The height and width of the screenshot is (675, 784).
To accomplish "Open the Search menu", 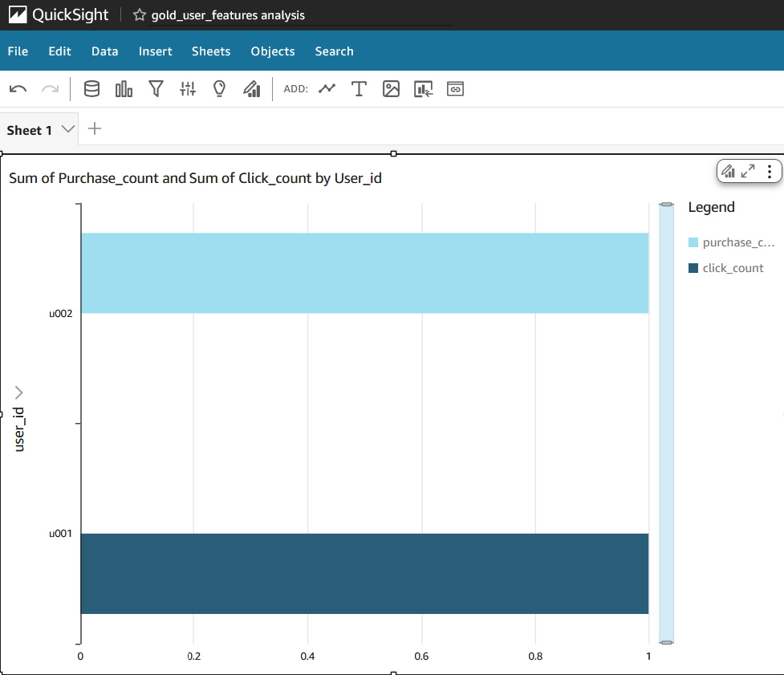I will tap(334, 51).
